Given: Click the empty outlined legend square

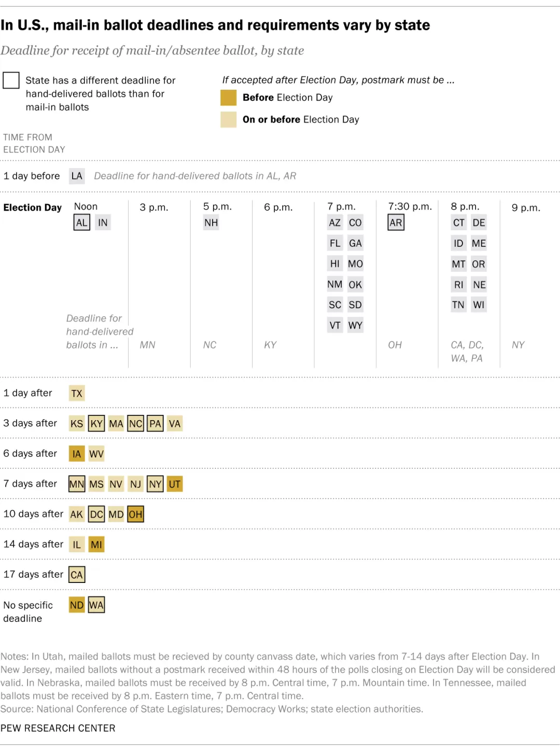Looking at the screenshot, I should [x=11, y=80].
